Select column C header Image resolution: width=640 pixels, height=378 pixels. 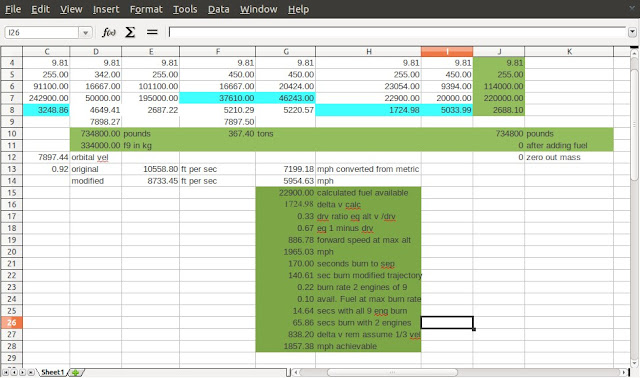46,51
